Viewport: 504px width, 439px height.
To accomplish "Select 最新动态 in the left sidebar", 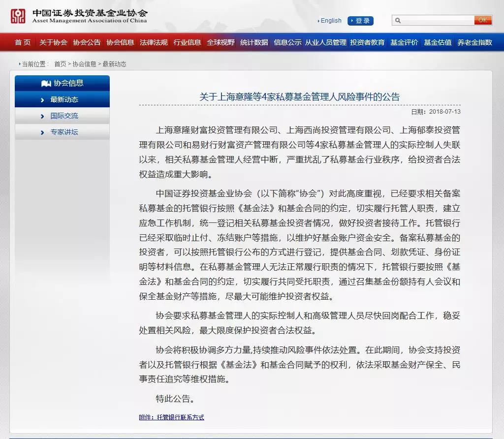I will click(62, 99).
